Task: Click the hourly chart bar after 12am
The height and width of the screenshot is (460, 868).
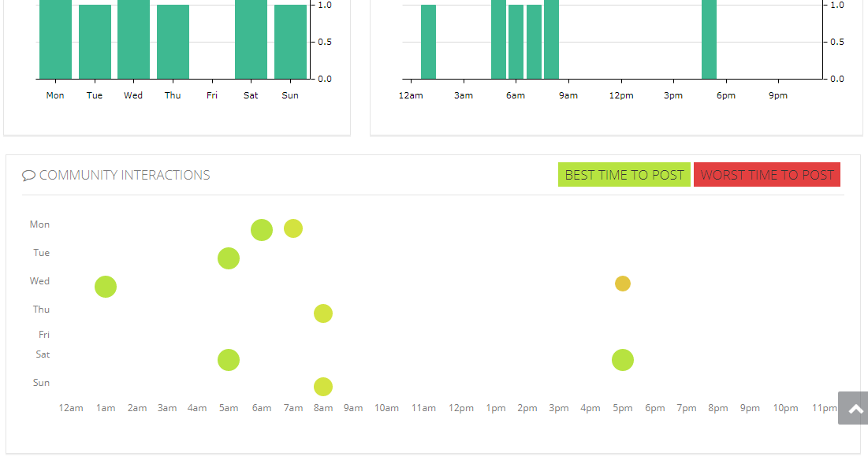Action: pyautogui.click(x=428, y=43)
